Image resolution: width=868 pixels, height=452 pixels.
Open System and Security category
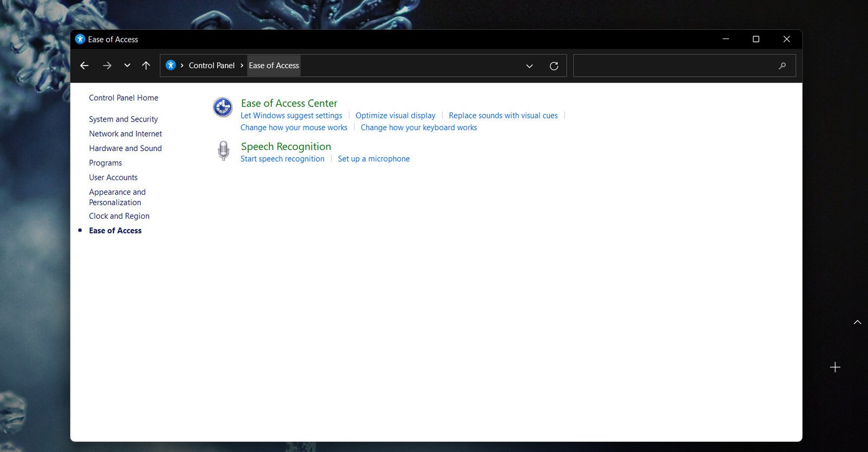pyautogui.click(x=123, y=119)
